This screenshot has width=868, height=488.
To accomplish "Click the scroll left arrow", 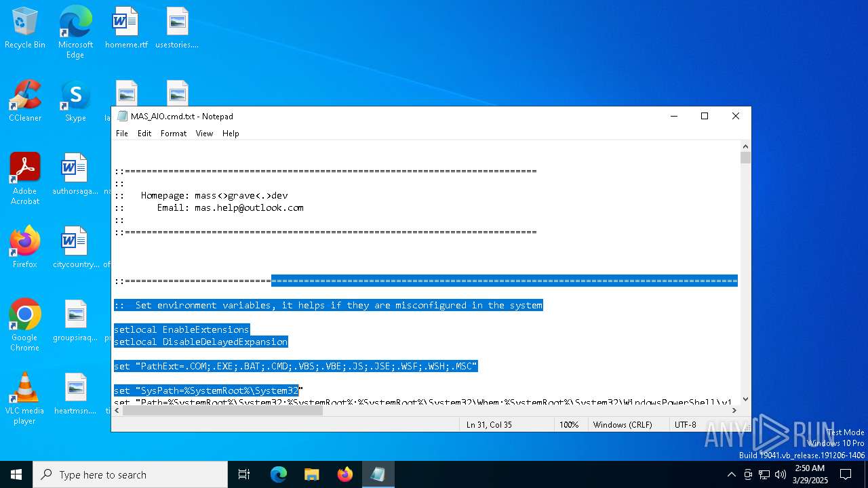I will (117, 410).
